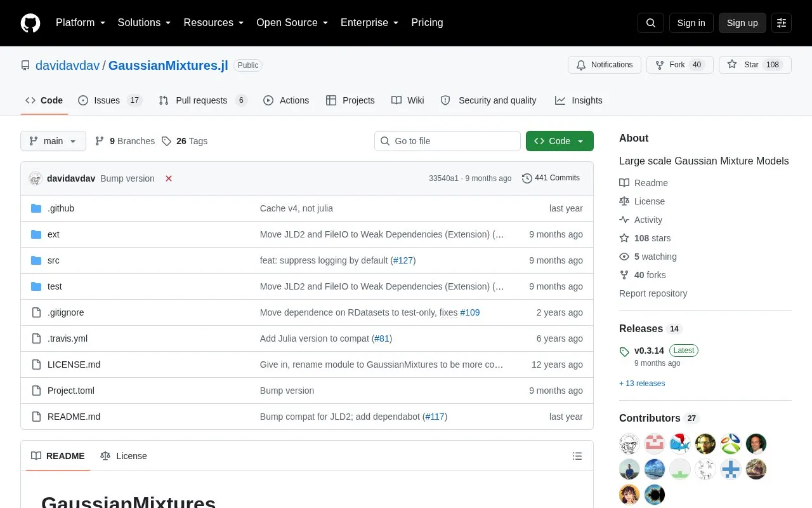This screenshot has height=508, width=812.
Task: Click the GitHub logo icon
Action: [30, 23]
